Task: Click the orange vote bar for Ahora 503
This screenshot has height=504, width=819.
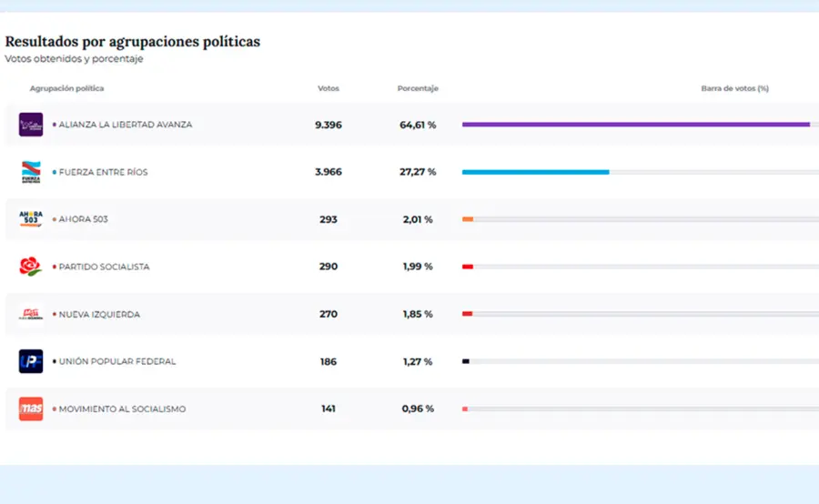Action: click(468, 219)
